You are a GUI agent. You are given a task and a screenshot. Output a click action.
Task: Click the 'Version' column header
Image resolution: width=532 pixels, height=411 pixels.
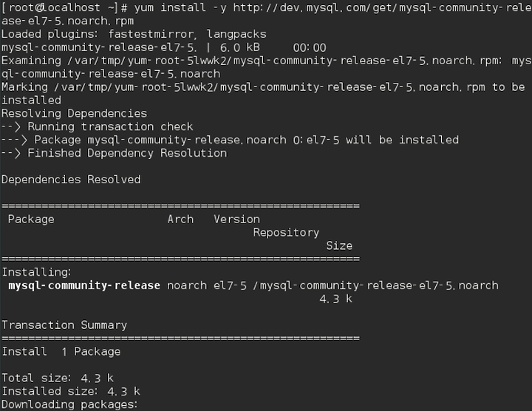pos(237,220)
